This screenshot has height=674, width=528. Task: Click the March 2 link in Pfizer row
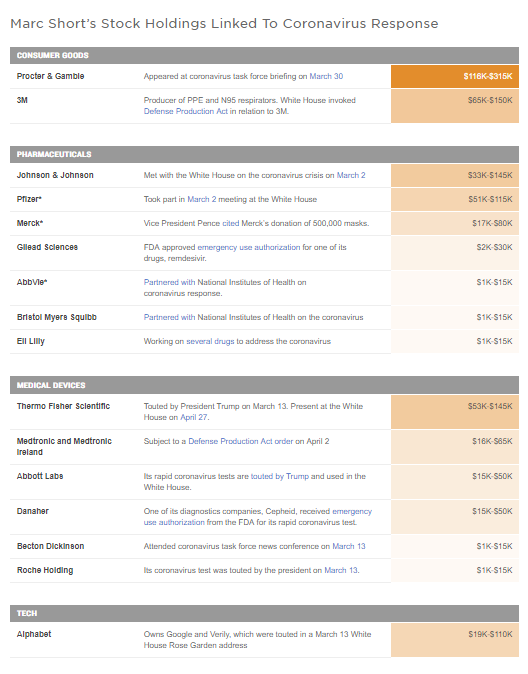pyautogui.click(x=202, y=199)
